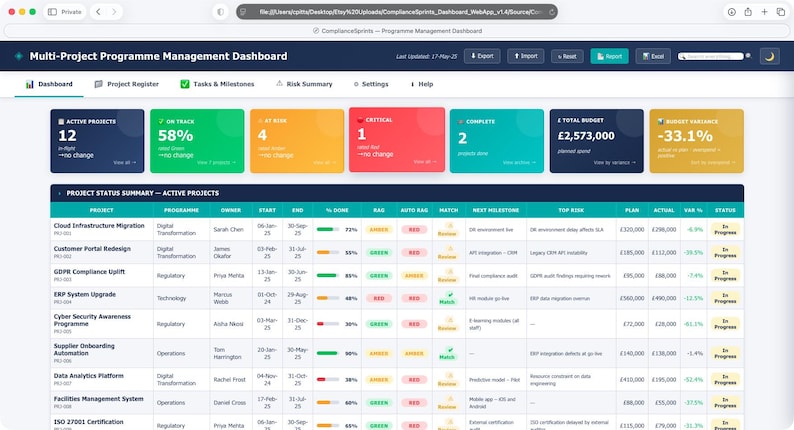
Task: Click In Progress status for Cloud Infrastructure Migration
Action: click(x=725, y=229)
